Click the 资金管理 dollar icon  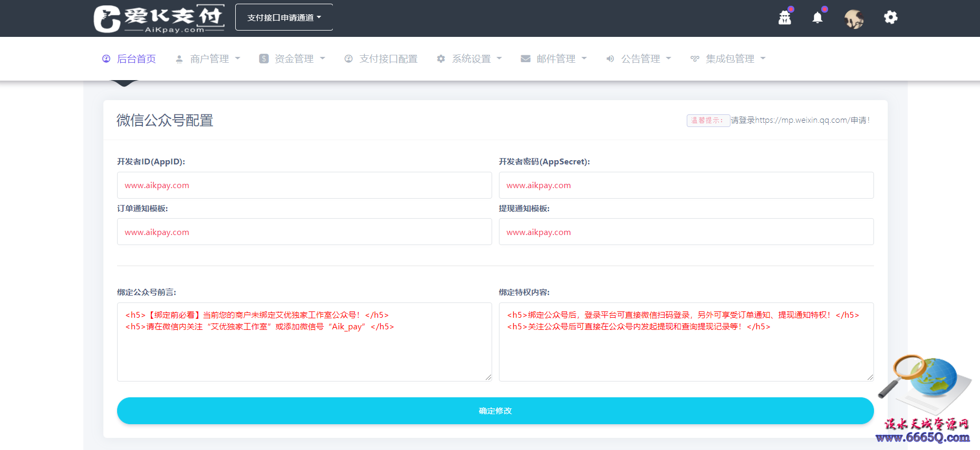click(x=264, y=58)
